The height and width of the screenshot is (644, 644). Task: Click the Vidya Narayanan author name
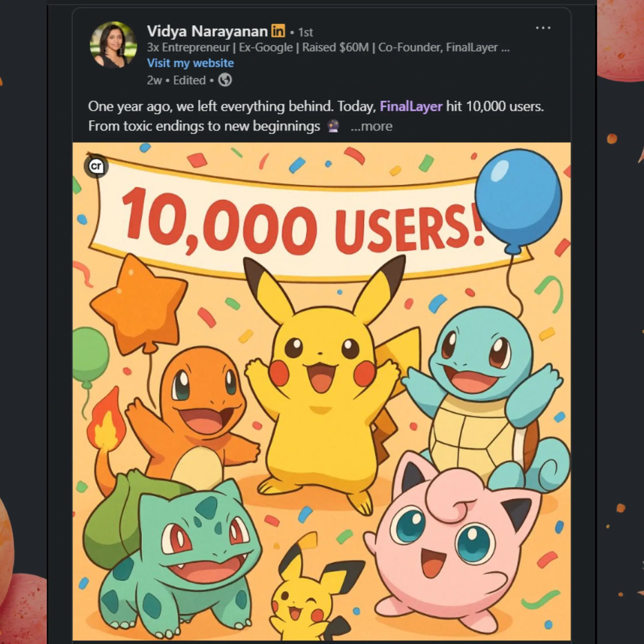[207, 31]
